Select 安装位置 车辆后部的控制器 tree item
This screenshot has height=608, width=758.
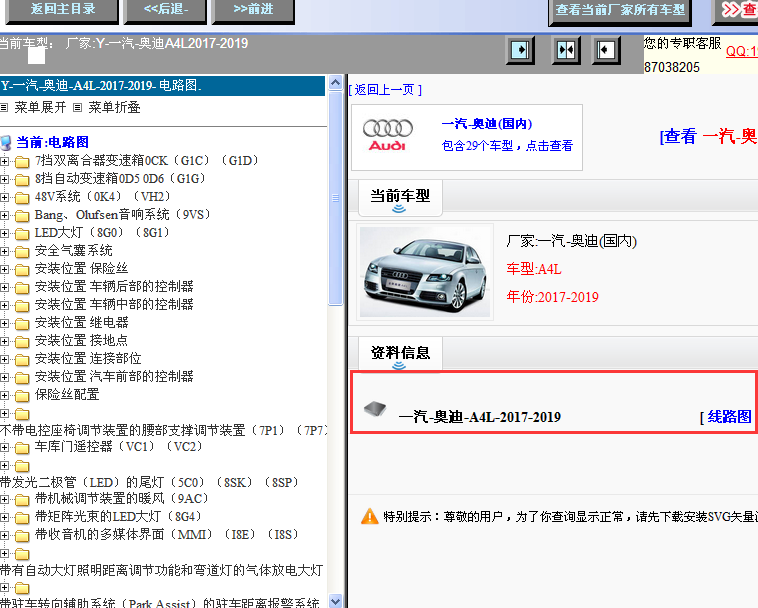click(x=114, y=287)
